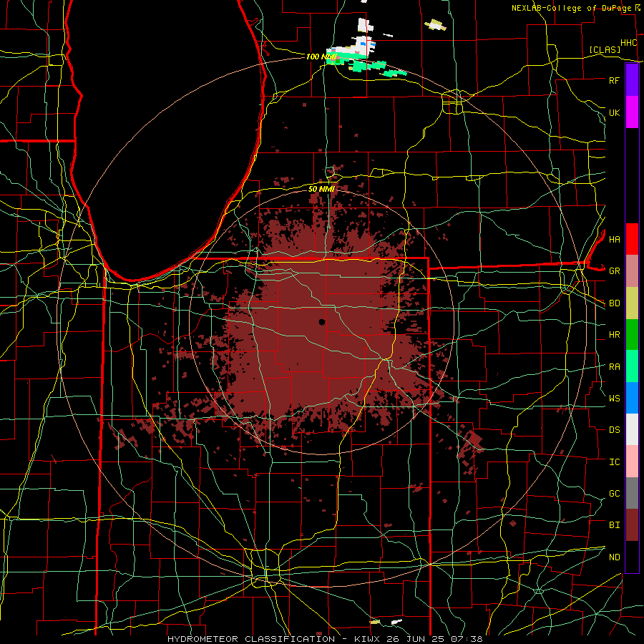Click the GC legend label
This screenshot has width=644, height=644.
click(614, 494)
